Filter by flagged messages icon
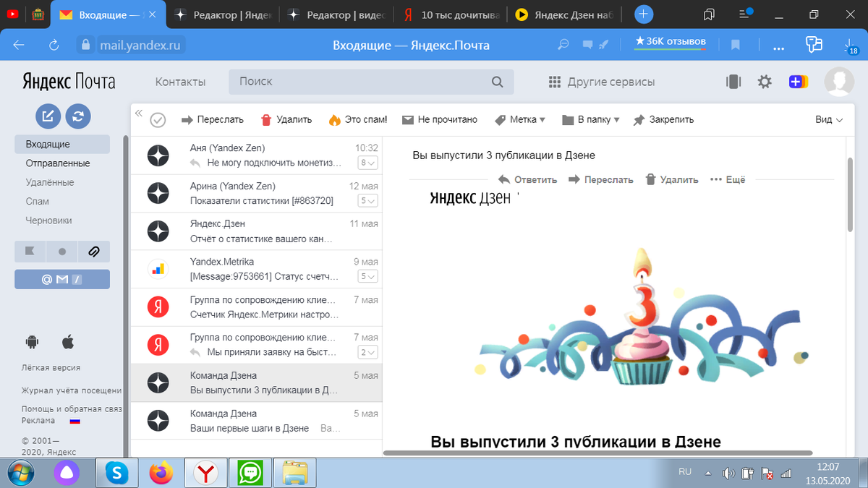868x488 pixels. coord(30,252)
